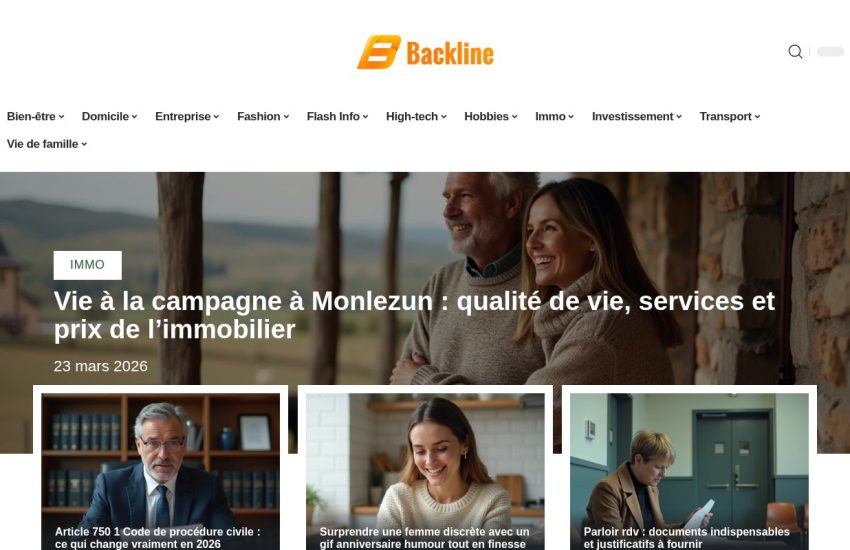Open the Parloir rdv documents article
Screen dimensions: 850x550
click(x=686, y=538)
